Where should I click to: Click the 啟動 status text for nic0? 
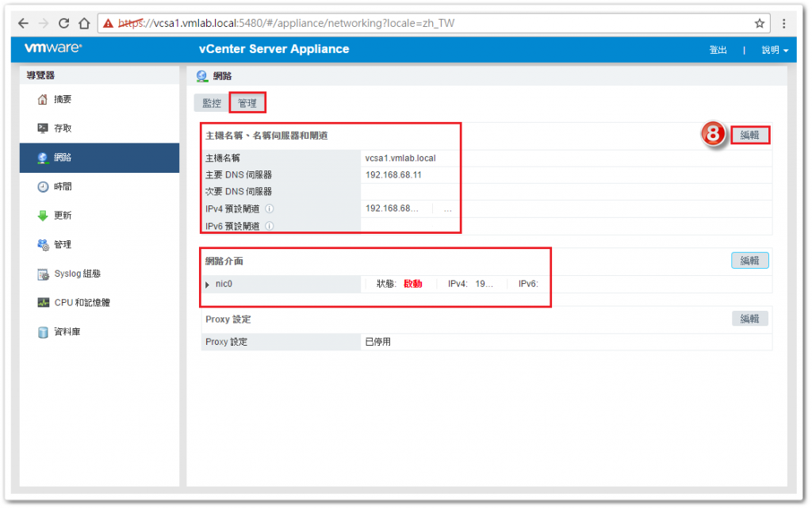coord(412,284)
